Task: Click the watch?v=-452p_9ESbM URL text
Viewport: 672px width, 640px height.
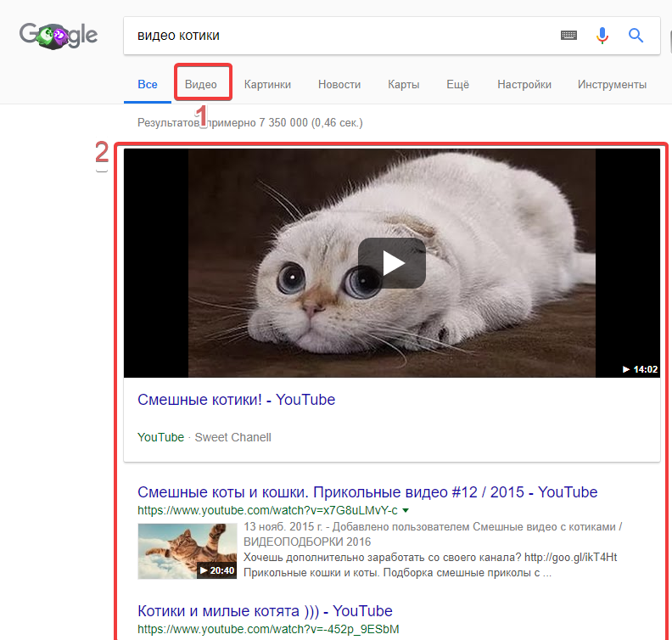Action: click(x=268, y=629)
